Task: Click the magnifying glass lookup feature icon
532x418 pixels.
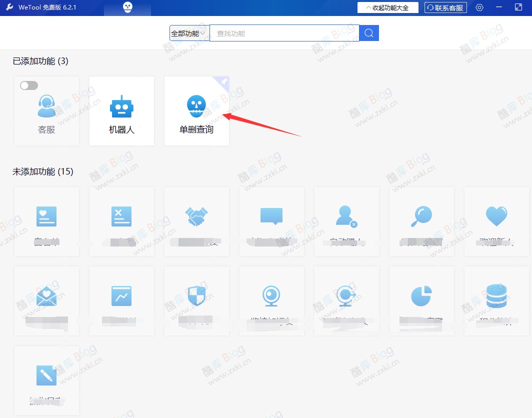Action: click(x=421, y=216)
